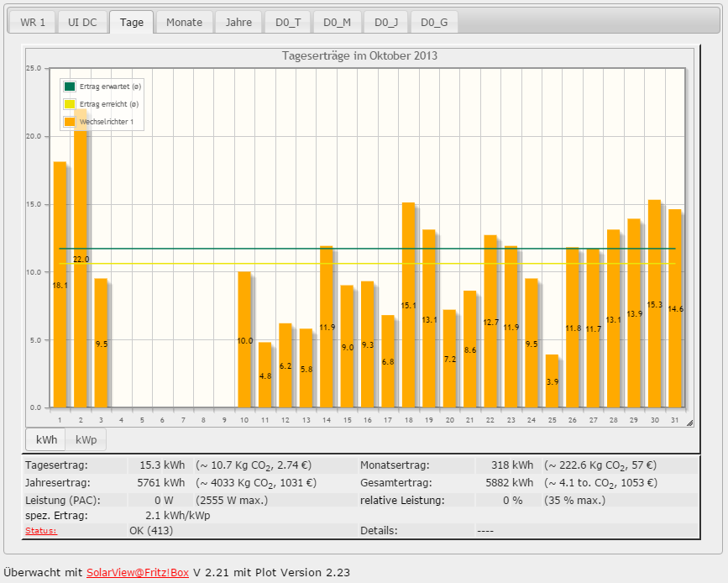Click the 8.6 bar for day 21
The height and width of the screenshot is (583, 728).
point(470,349)
